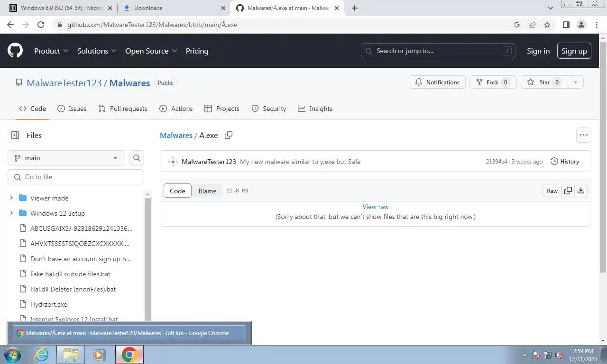Expand the Open Source menu

[x=151, y=51]
